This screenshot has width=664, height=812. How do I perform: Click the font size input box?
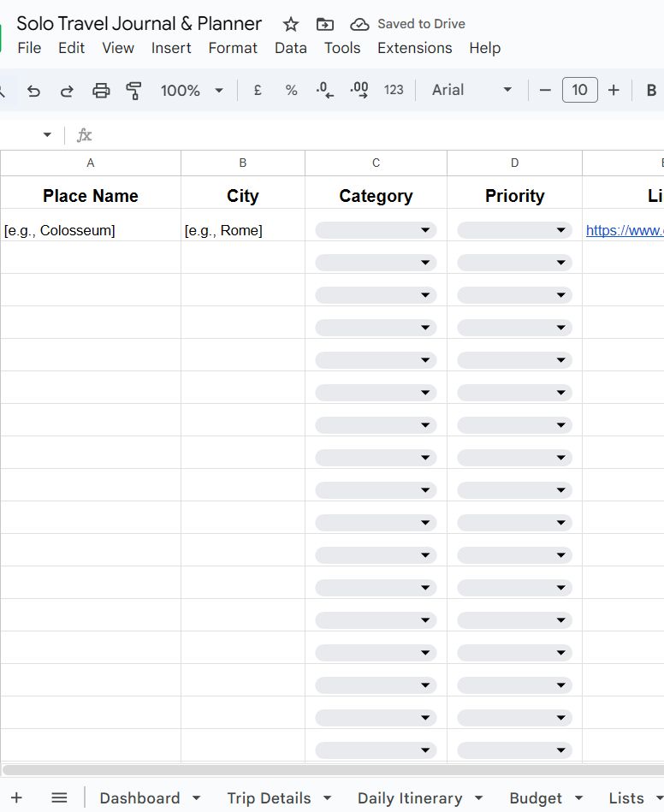pos(579,91)
